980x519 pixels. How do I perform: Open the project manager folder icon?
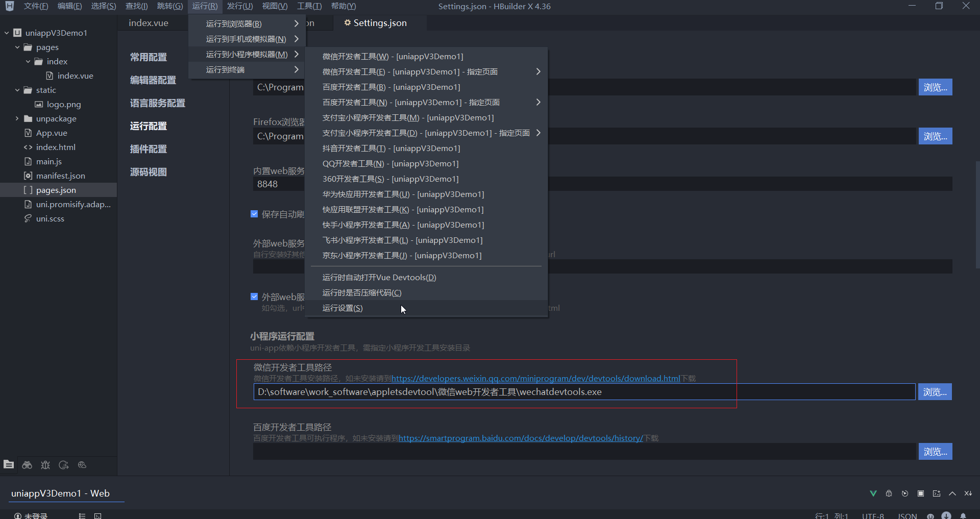tap(9, 464)
